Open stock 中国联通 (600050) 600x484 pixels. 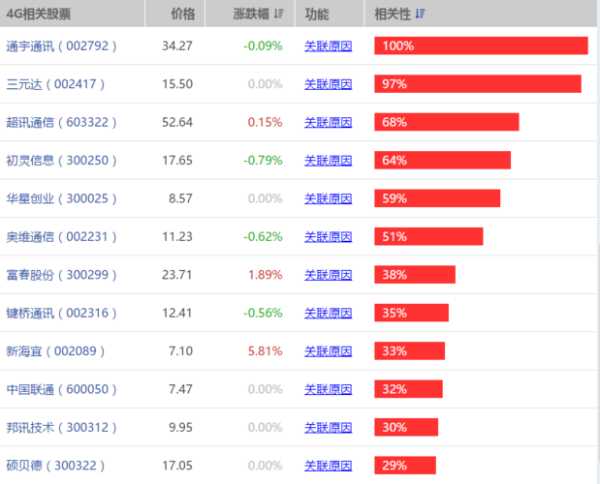(61, 389)
